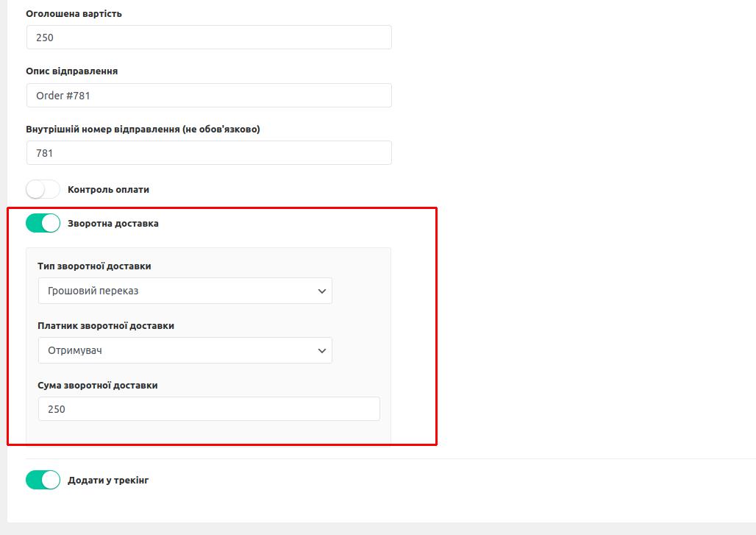Turn off the Додати у трекінг switch

43,481
